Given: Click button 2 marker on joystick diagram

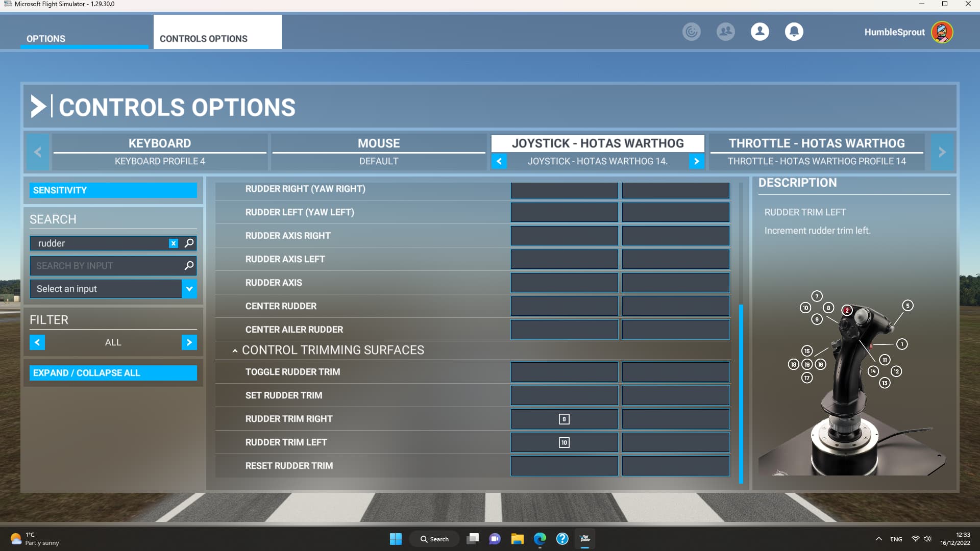Looking at the screenshot, I should (847, 310).
